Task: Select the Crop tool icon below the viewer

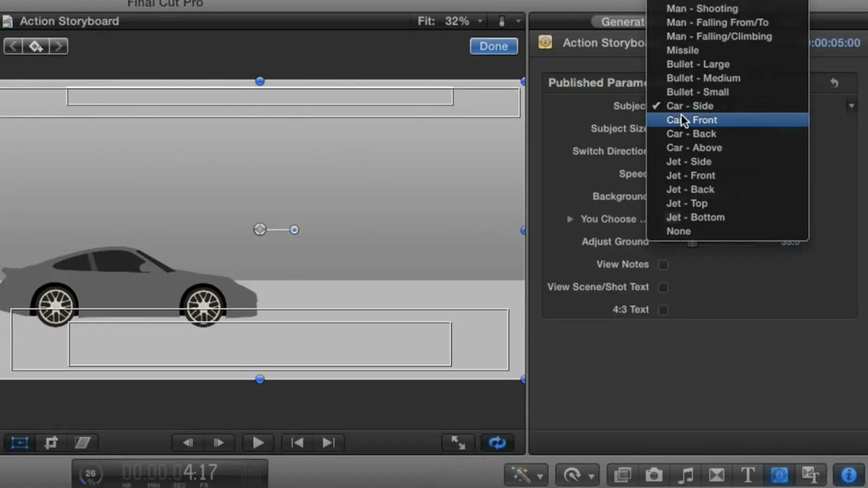Action: [x=51, y=442]
